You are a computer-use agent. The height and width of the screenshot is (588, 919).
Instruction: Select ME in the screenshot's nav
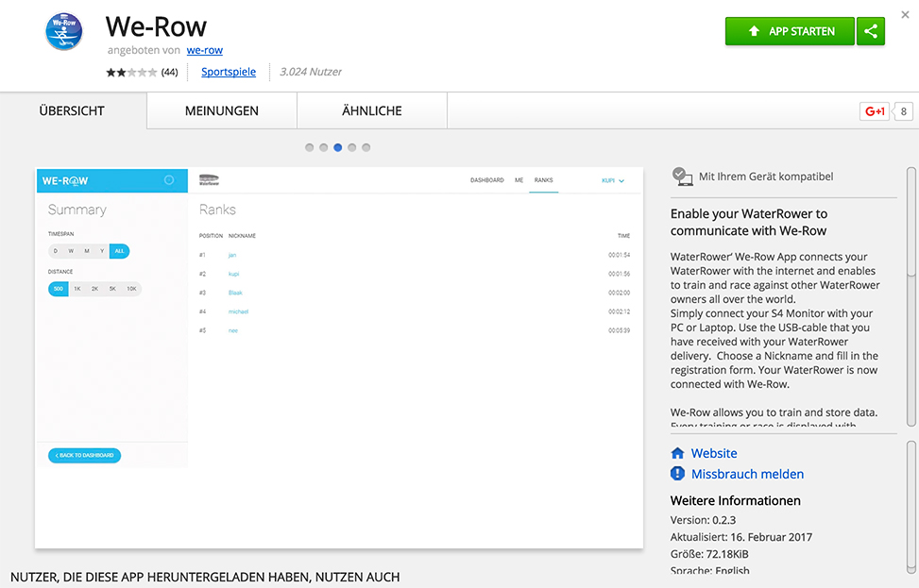pyautogui.click(x=519, y=180)
